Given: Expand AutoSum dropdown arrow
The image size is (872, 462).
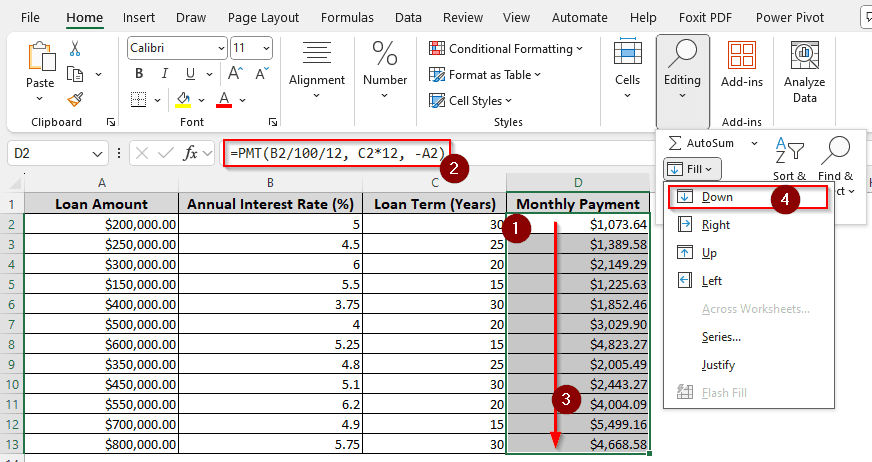Looking at the screenshot, I should click(x=754, y=143).
